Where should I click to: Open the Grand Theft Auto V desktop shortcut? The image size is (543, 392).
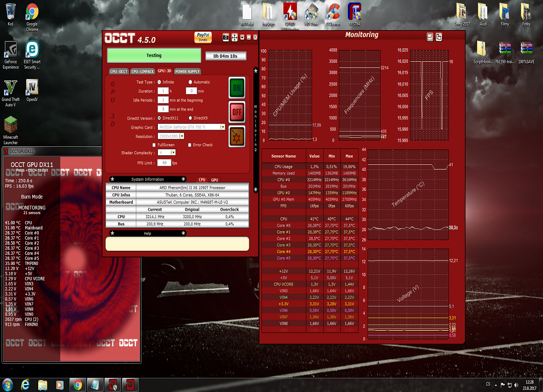pos(11,88)
